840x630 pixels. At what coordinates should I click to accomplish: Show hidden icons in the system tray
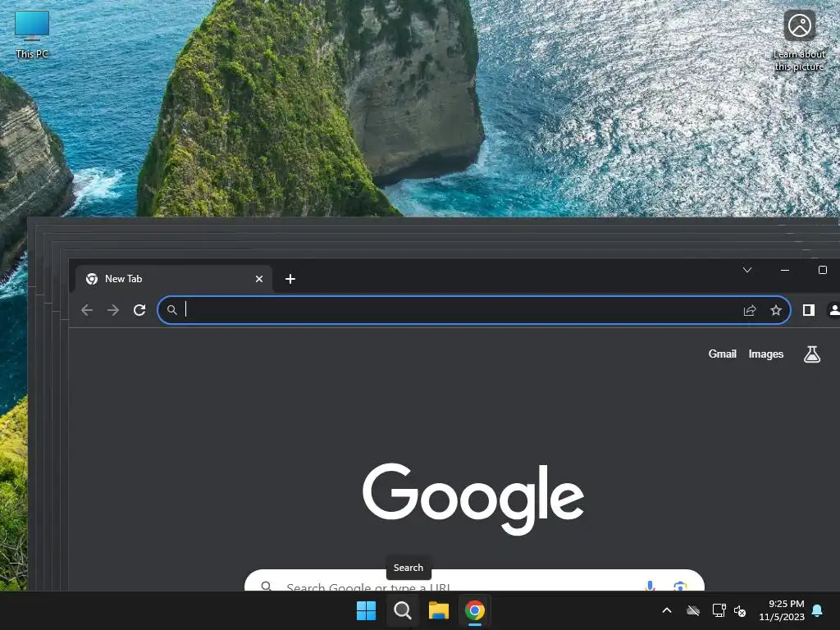(x=667, y=610)
